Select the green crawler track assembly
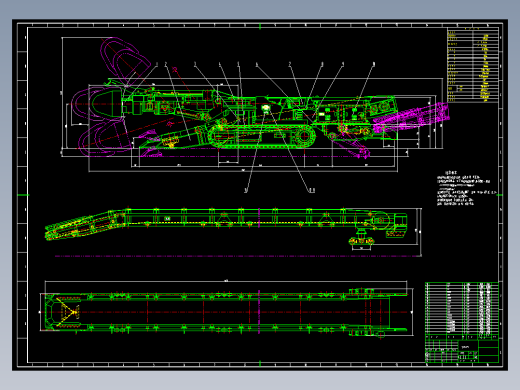Viewport: 520px width, 390px height. tap(262, 136)
